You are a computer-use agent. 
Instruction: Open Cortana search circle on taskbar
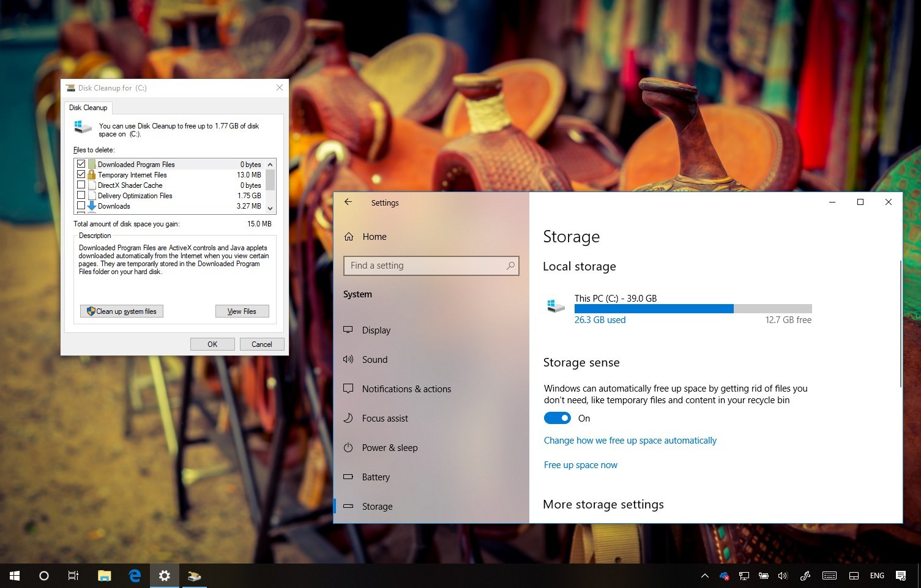(44, 576)
